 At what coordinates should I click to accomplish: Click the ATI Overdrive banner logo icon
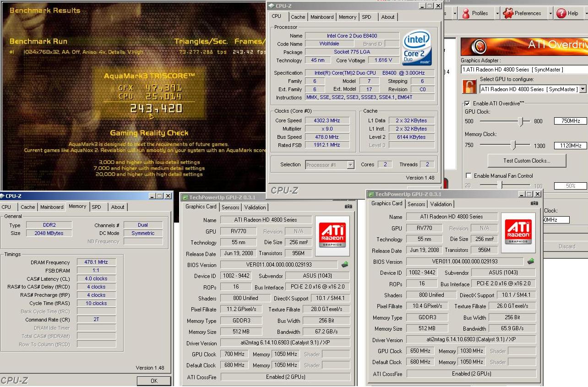479,47
